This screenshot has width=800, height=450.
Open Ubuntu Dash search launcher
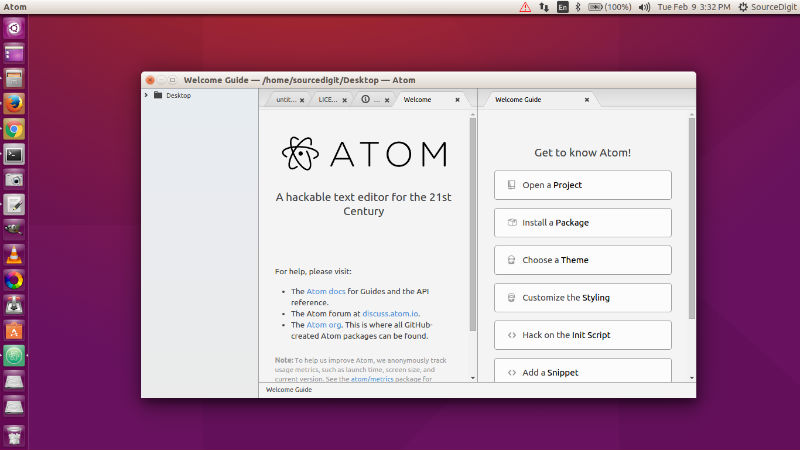[14, 28]
